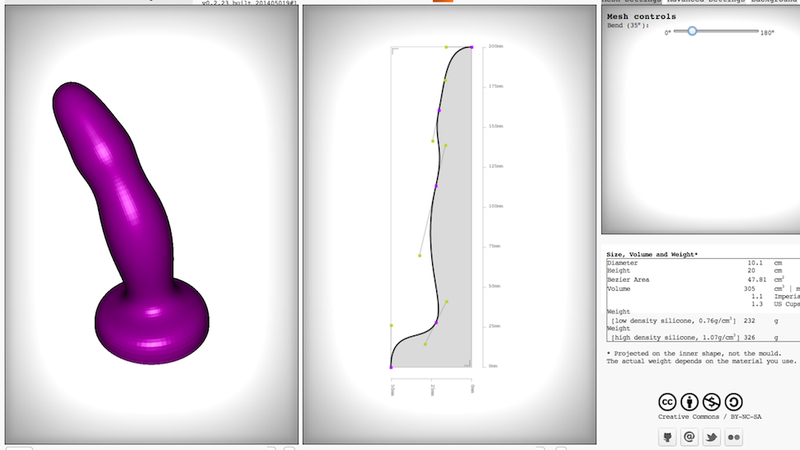Click the 'Creative Commons / BY-NC-SA' license text

pos(709,417)
